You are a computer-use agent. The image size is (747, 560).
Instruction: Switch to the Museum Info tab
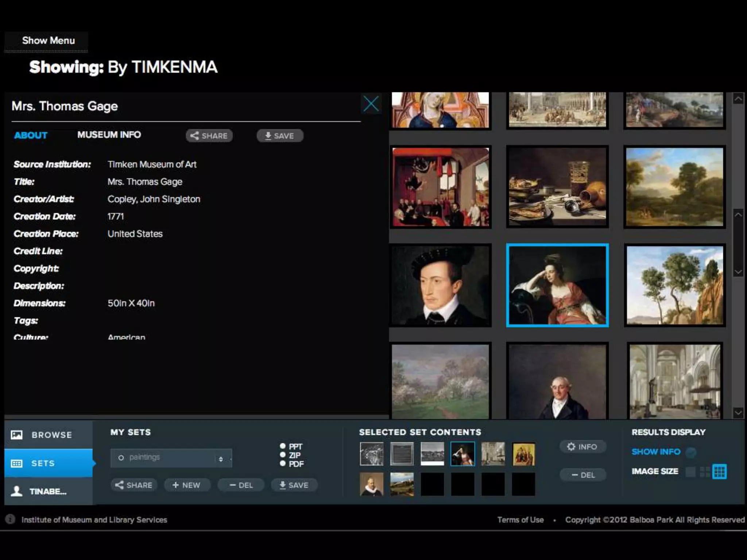pos(109,135)
